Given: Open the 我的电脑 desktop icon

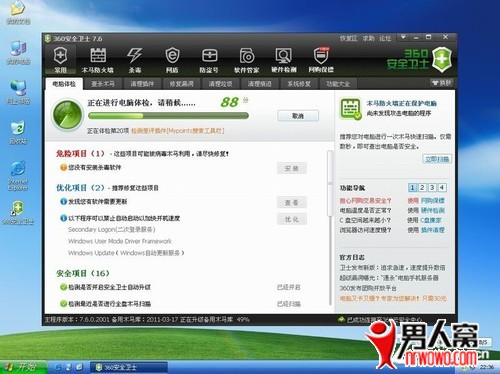Looking at the screenshot, I should [18, 52].
